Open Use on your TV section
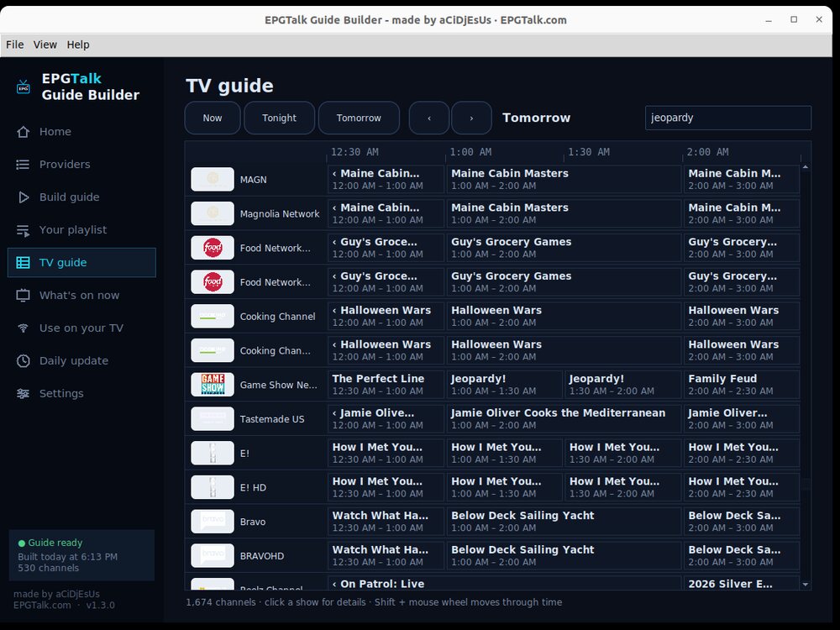 82,328
